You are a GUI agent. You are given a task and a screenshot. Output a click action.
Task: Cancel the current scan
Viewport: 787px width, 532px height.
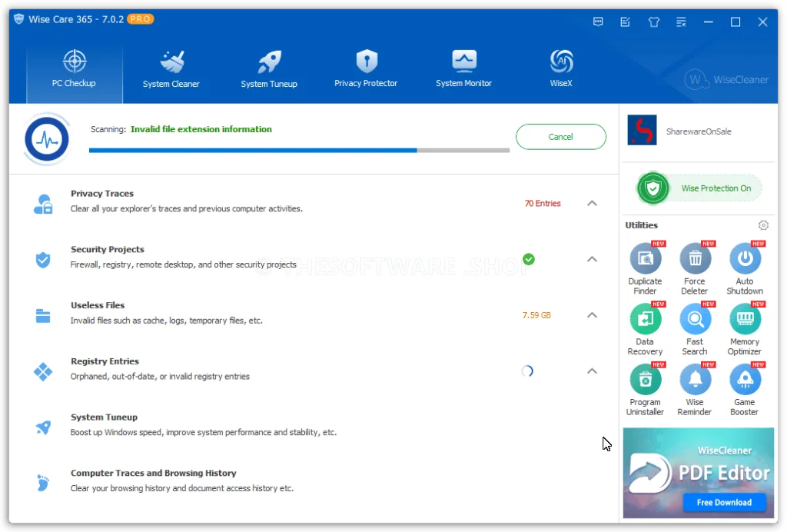[x=560, y=136]
